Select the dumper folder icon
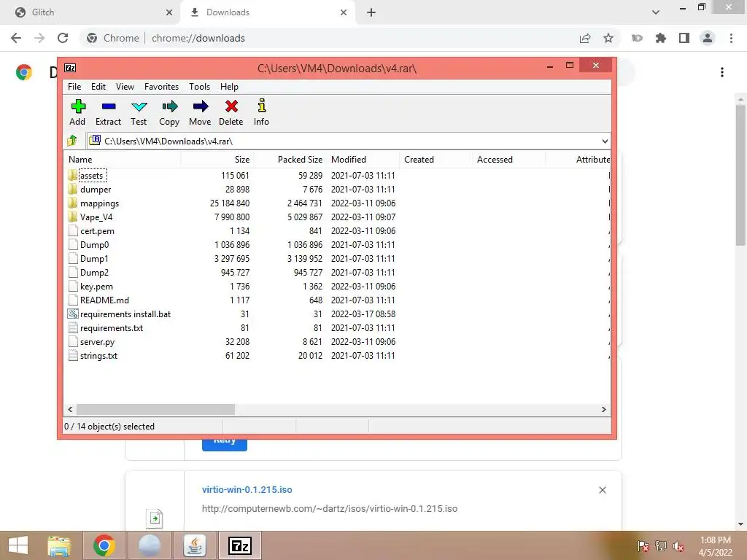 pos(72,189)
